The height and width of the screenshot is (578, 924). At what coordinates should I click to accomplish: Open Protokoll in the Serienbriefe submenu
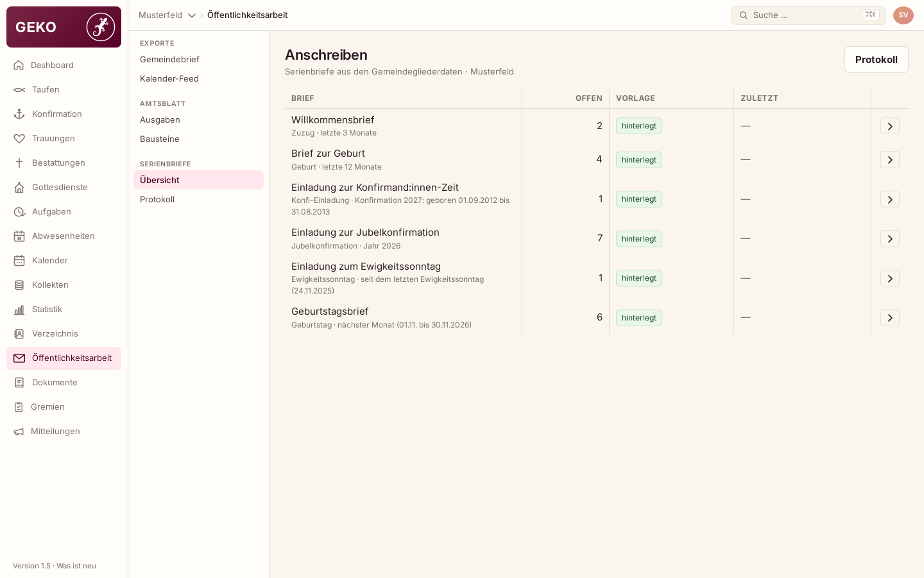pyautogui.click(x=157, y=200)
